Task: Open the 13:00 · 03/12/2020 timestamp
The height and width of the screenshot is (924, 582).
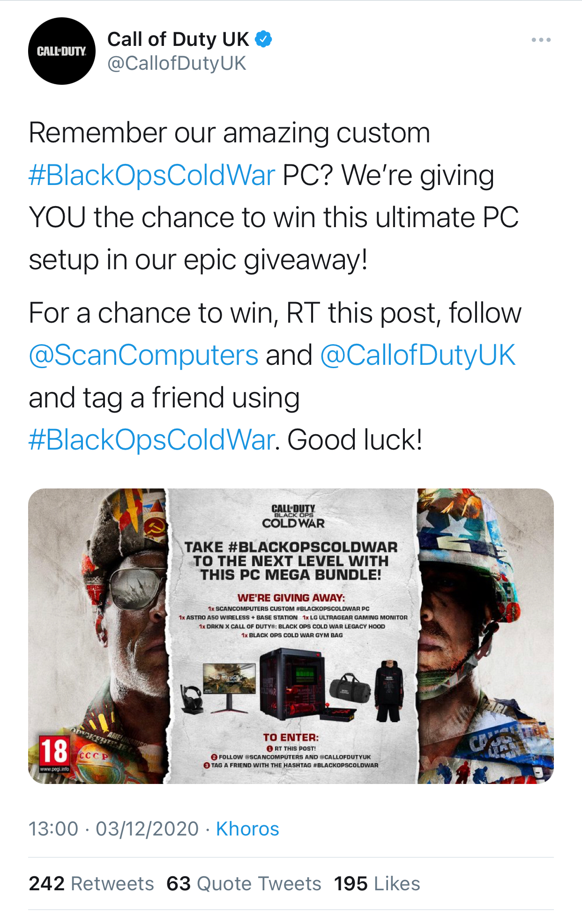Action: tap(114, 828)
